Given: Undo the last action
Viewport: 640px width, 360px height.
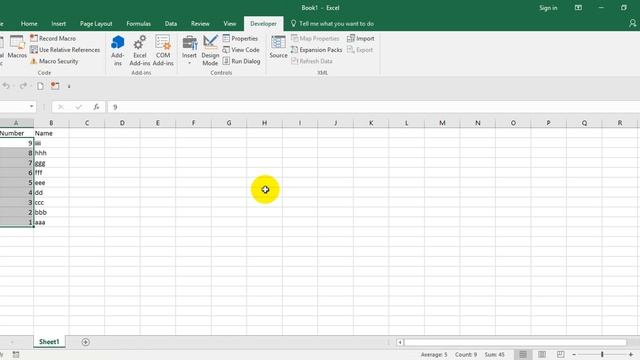Looking at the screenshot, I should tap(6, 86).
